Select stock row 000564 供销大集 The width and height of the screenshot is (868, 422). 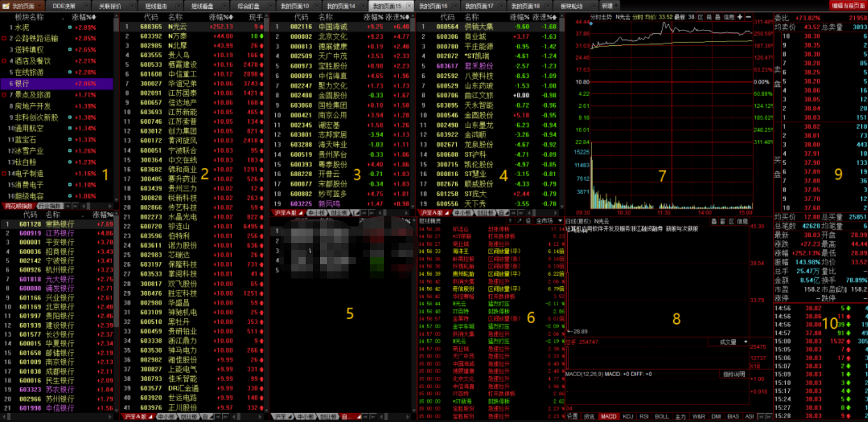(x=489, y=27)
